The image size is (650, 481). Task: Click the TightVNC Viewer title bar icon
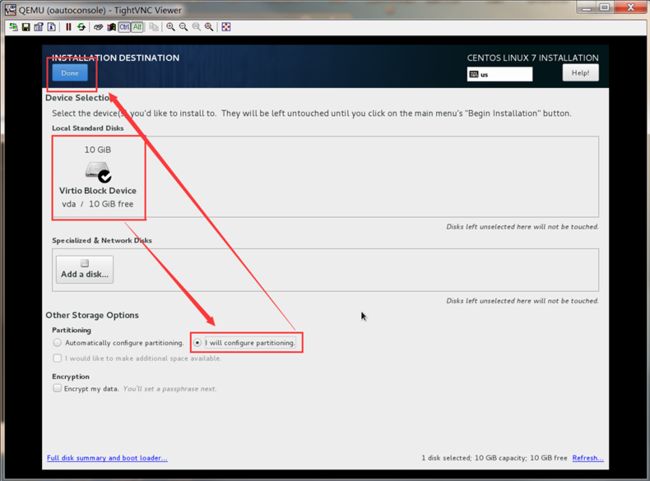pyautogui.click(x=10, y=10)
